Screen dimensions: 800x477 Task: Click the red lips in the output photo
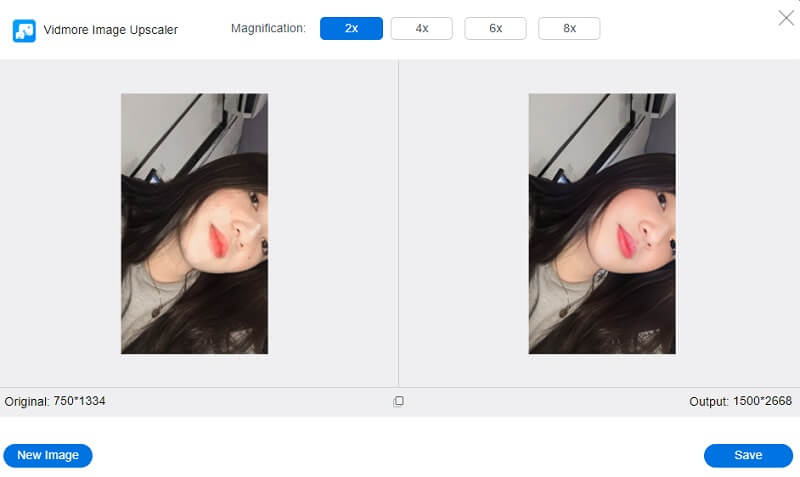click(626, 240)
